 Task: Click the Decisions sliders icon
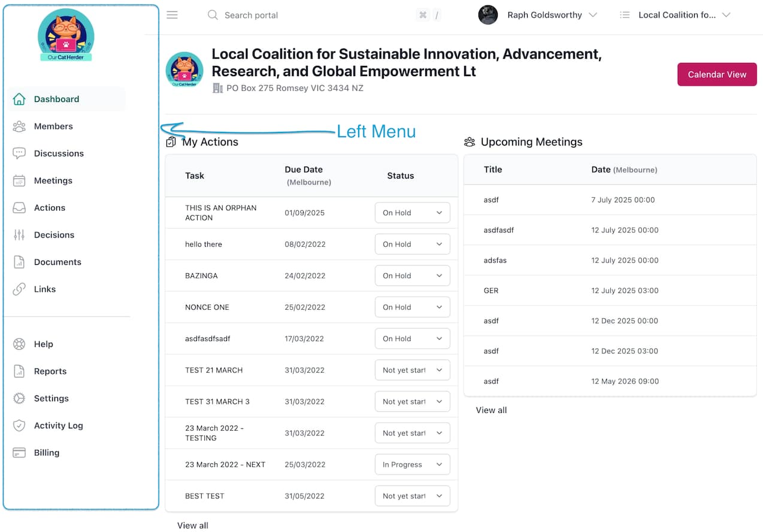19,235
